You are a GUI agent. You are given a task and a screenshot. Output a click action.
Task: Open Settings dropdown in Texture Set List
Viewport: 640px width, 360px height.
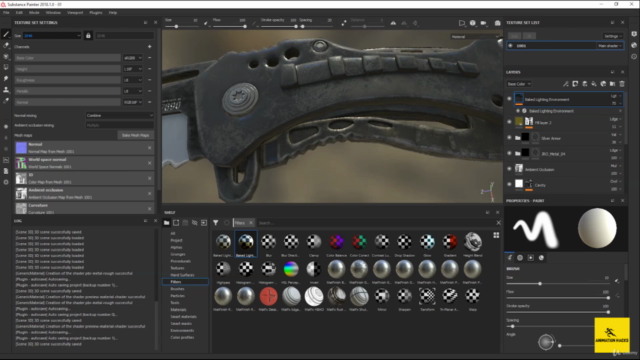pos(613,36)
